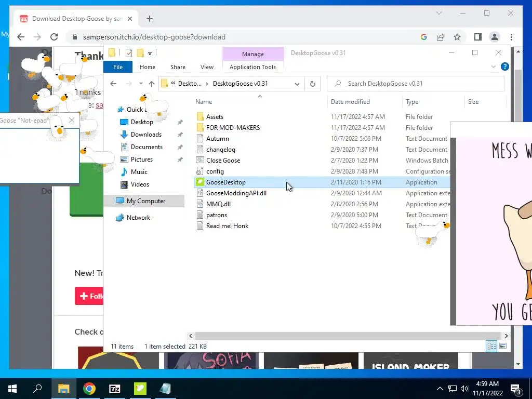
Task: Select the MMQ.dll file
Action: [x=218, y=204]
